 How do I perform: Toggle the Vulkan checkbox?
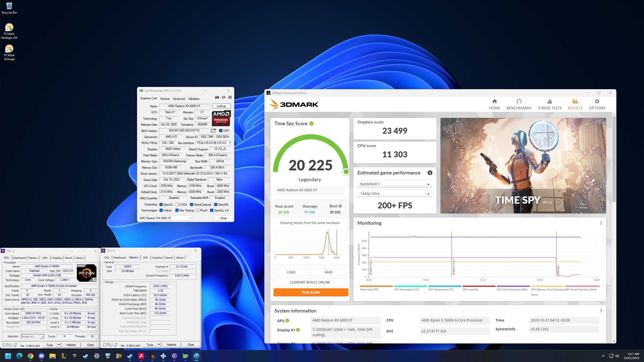[161, 210]
